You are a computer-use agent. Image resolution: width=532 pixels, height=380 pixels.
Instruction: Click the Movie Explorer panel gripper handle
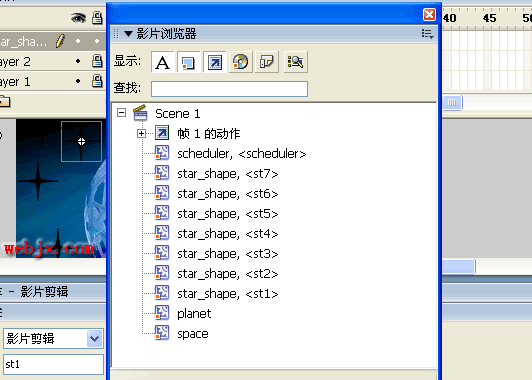click(x=116, y=34)
